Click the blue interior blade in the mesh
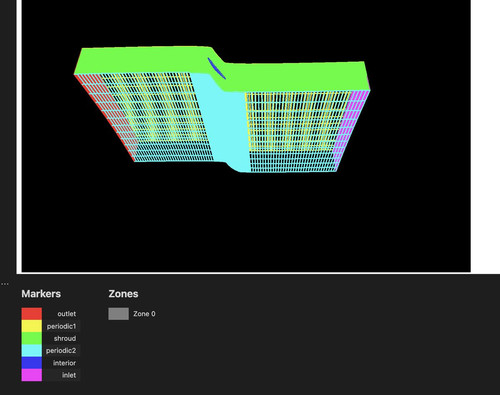Viewport: 500px width, 395px height. click(x=217, y=68)
